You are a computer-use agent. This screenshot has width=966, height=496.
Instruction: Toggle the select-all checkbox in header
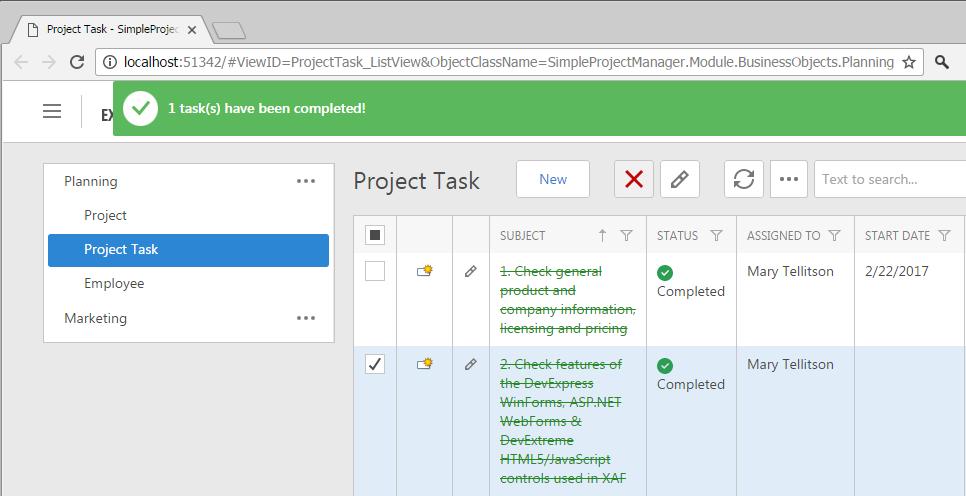click(375, 235)
